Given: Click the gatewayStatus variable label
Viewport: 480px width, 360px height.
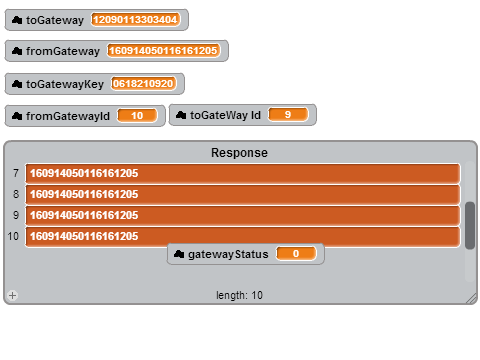Looking at the screenshot, I should pos(228,254).
